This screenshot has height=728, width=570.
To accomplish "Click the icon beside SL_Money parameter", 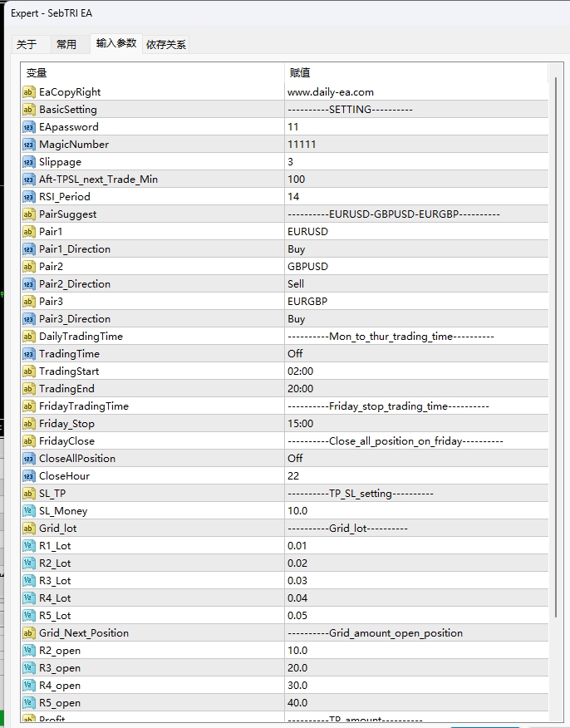I will [x=29, y=511].
